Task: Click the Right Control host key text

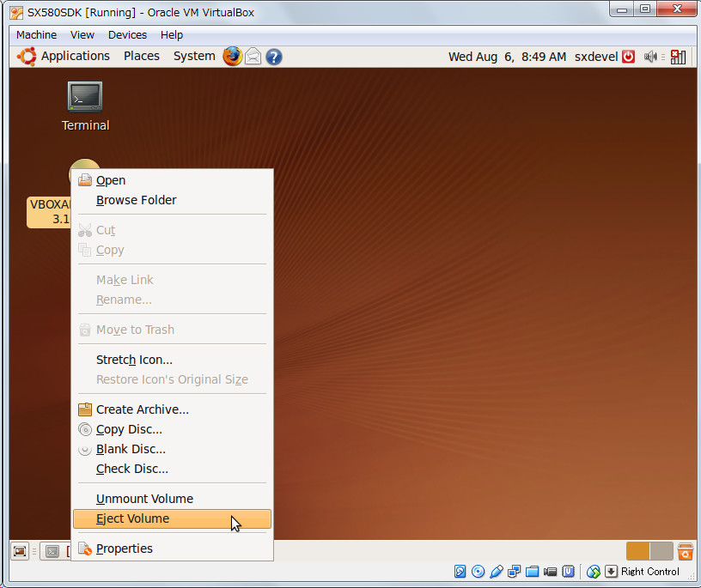Action: (x=650, y=572)
